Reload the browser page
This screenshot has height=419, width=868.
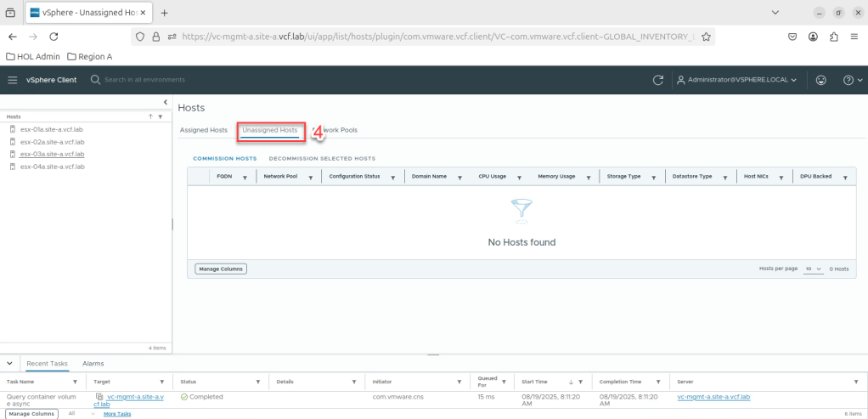point(54,37)
